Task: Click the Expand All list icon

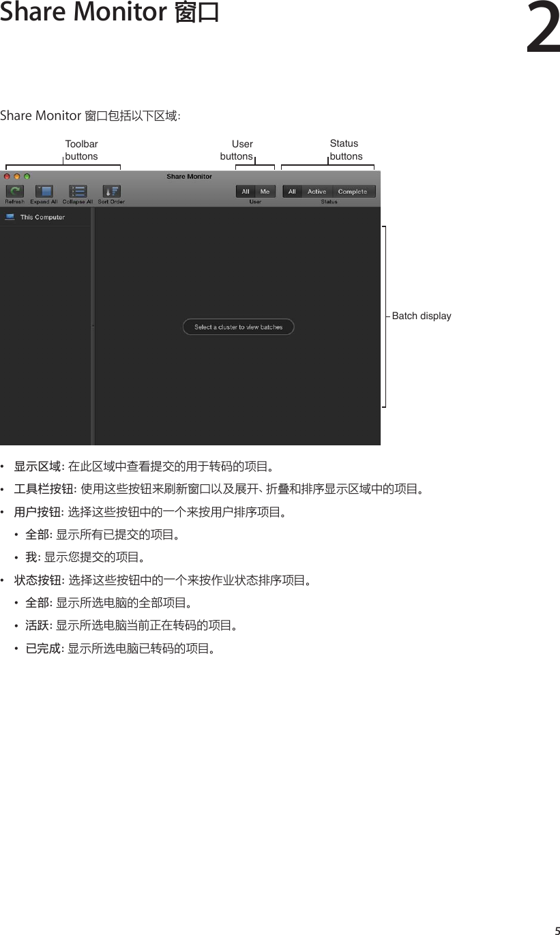Action: 44,190
